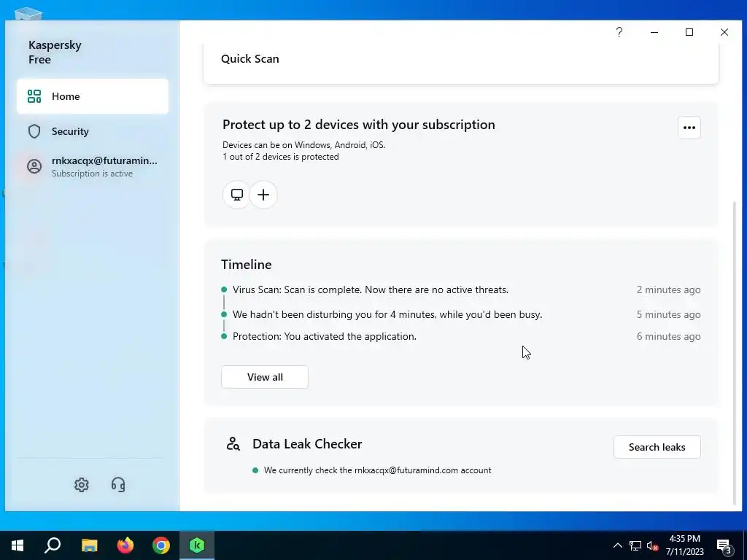Screen dimensions: 747x560
Task: Maximize the Kaspersky window
Action: [689, 32]
